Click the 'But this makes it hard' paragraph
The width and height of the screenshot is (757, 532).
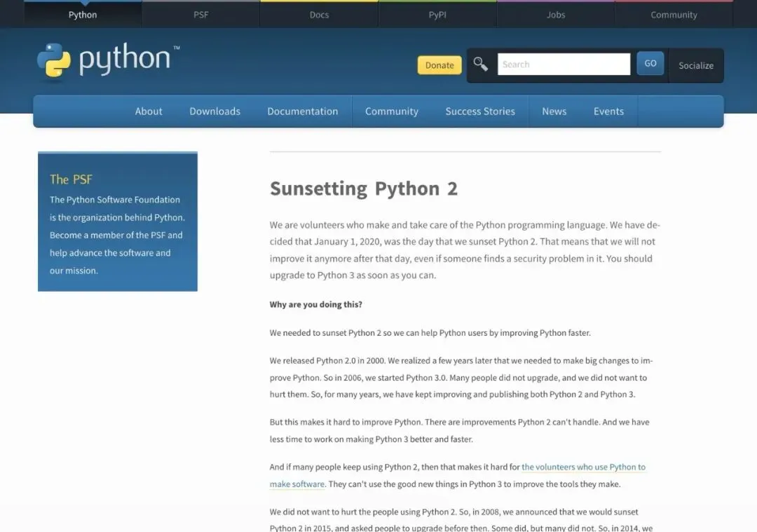click(x=460, y=430)
